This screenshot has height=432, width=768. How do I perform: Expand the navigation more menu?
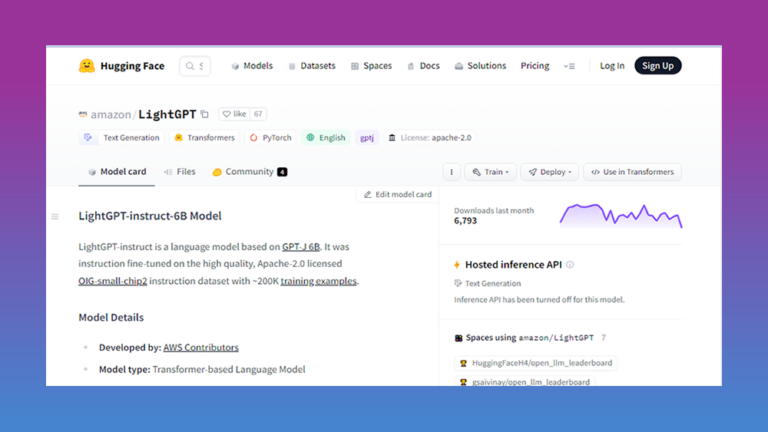pyautogui.click(x=569, y=66)
